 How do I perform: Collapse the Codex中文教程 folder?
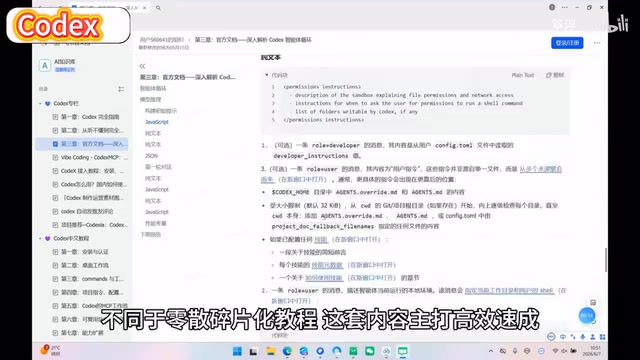pyautogui.click(x=40, y=238)
